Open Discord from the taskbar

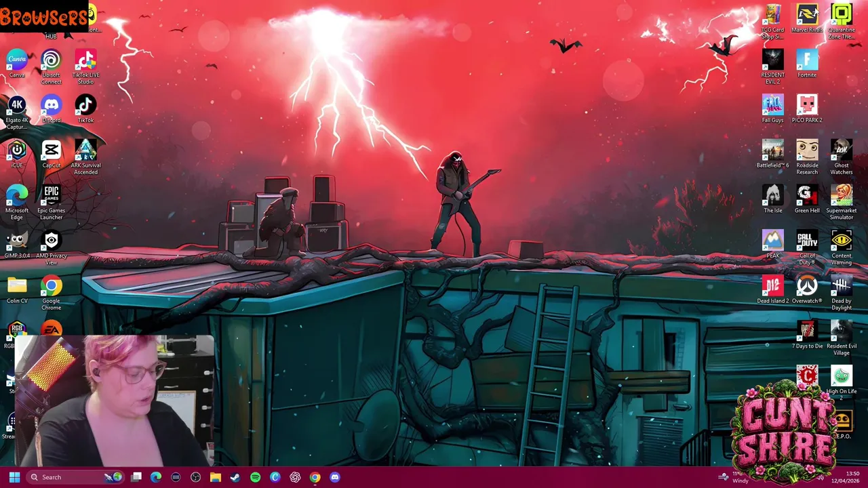click(x=334, y=477)
